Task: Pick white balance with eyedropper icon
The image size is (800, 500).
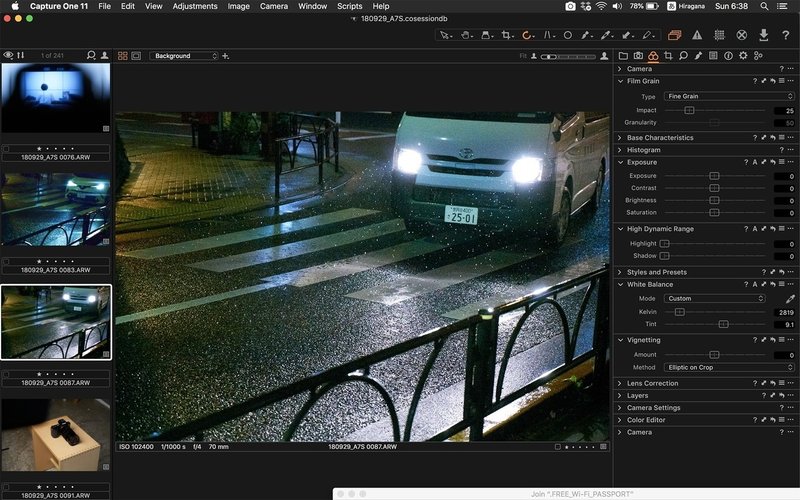Action: (x=790, y=298)
